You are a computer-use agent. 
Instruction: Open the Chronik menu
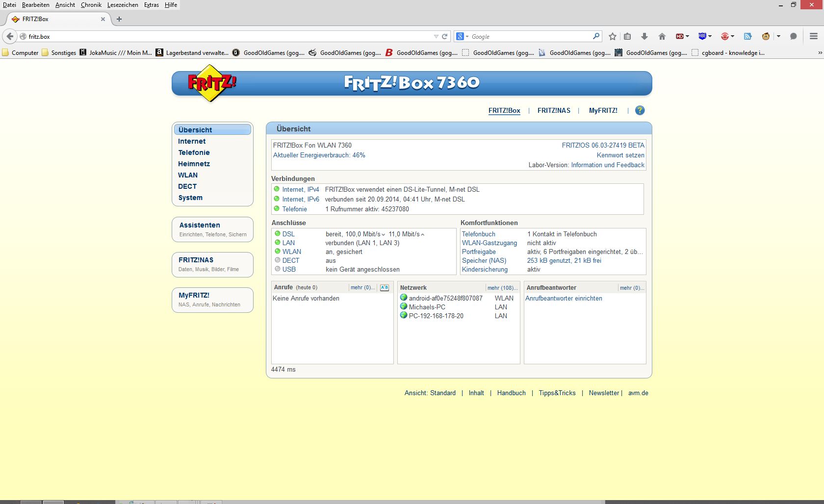click(91, 5)
